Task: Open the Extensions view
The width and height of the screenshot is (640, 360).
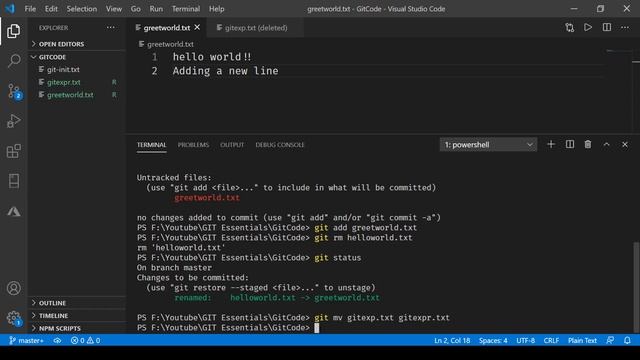Action: point(13,151)
